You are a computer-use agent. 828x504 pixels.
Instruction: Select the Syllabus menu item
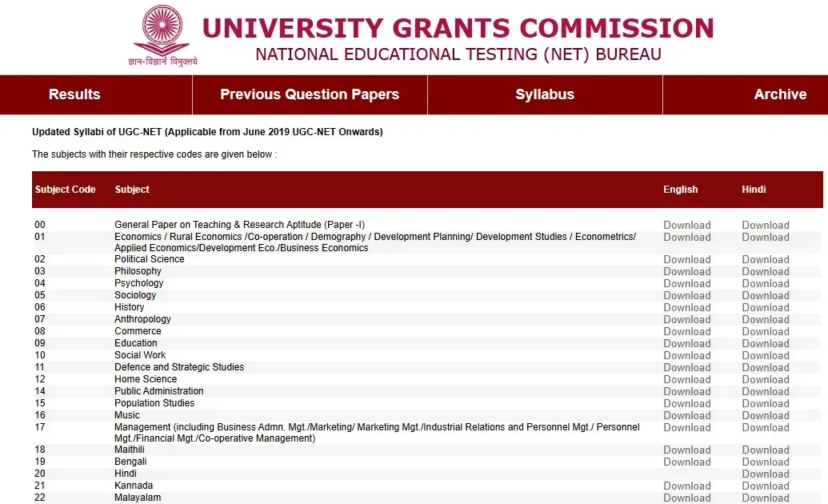pos(545,94)
